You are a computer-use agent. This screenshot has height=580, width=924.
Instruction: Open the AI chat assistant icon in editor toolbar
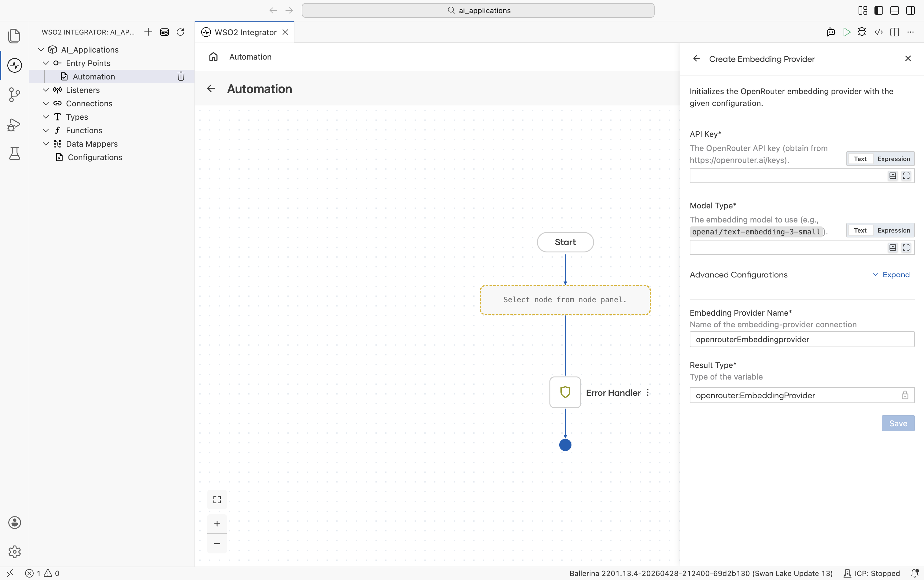831,32
